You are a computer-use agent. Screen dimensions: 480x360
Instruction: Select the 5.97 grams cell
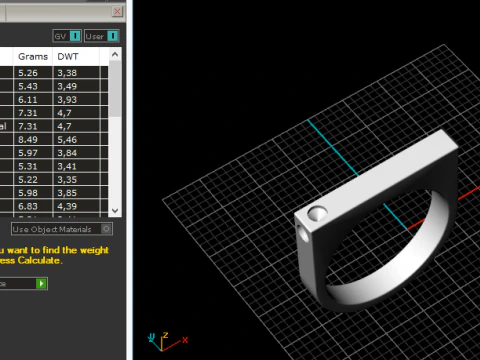tap(33, 153)
